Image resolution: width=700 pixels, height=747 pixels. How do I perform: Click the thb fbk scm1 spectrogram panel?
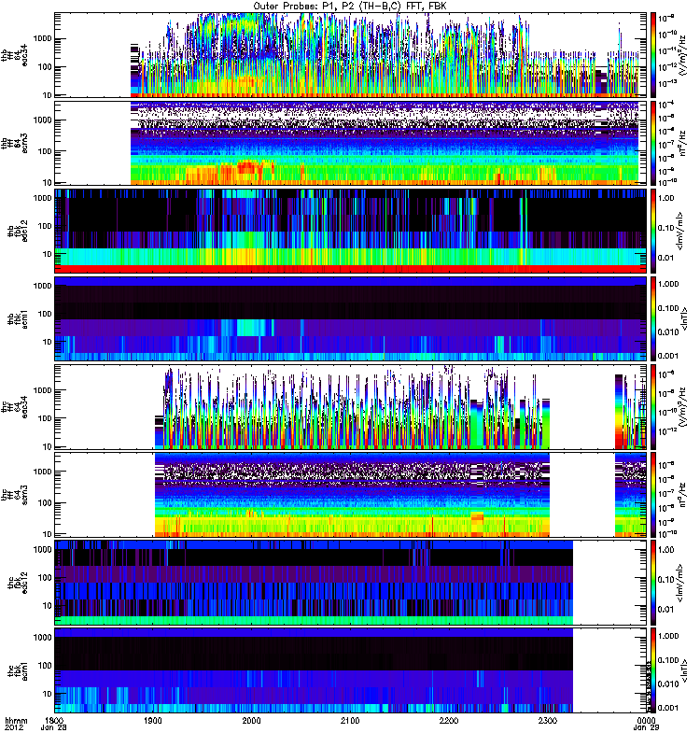point(351,318)
